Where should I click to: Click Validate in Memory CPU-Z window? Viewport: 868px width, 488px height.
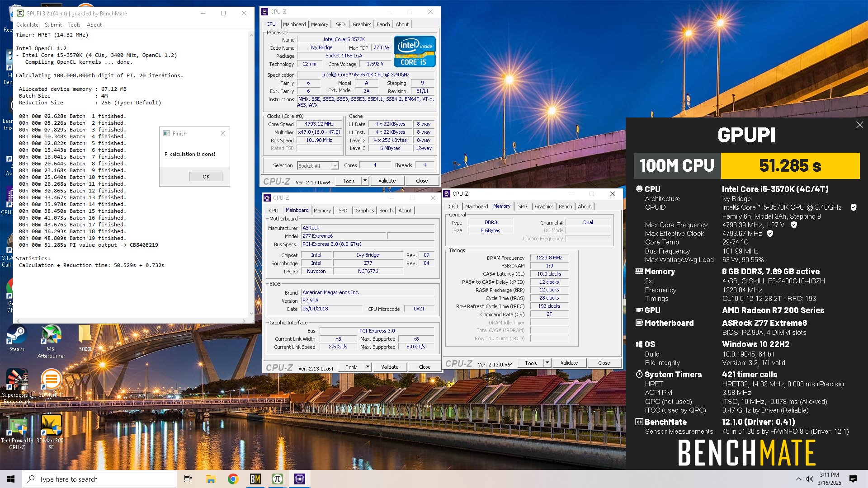tap(569, 363)
